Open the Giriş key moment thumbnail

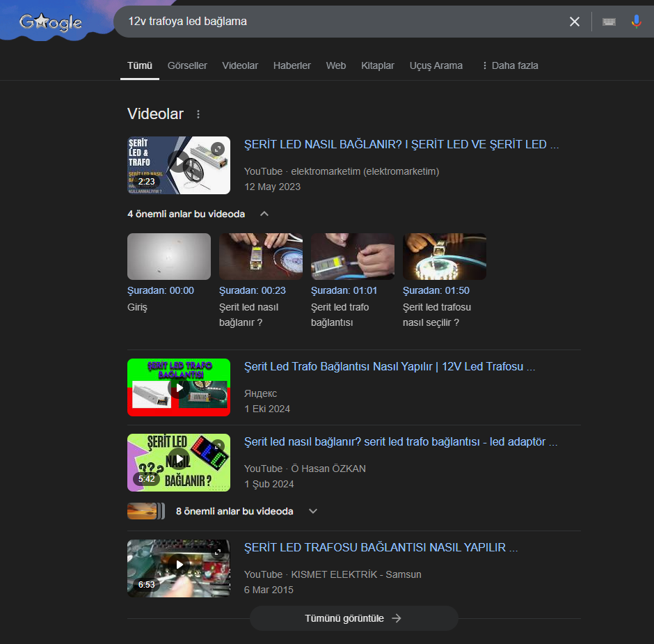point(169,256)
